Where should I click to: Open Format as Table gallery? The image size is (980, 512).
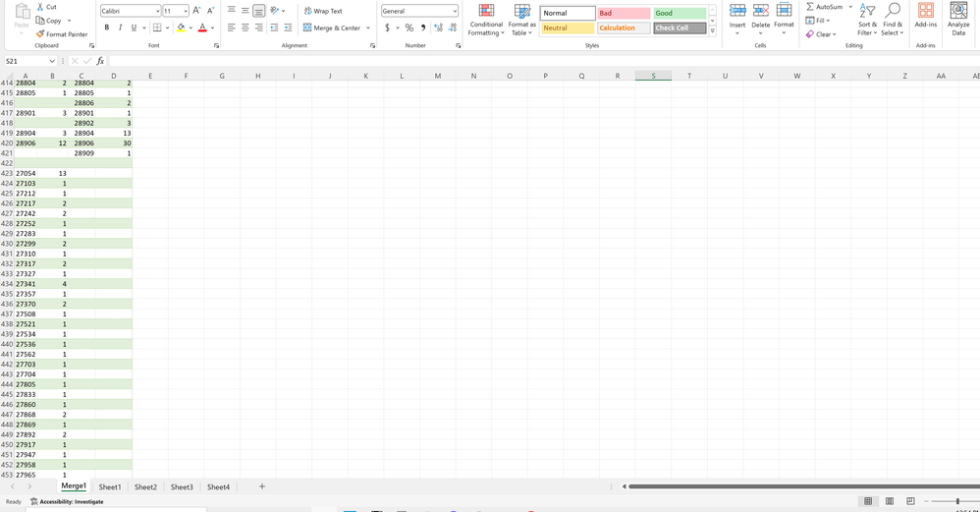[521, 20]
